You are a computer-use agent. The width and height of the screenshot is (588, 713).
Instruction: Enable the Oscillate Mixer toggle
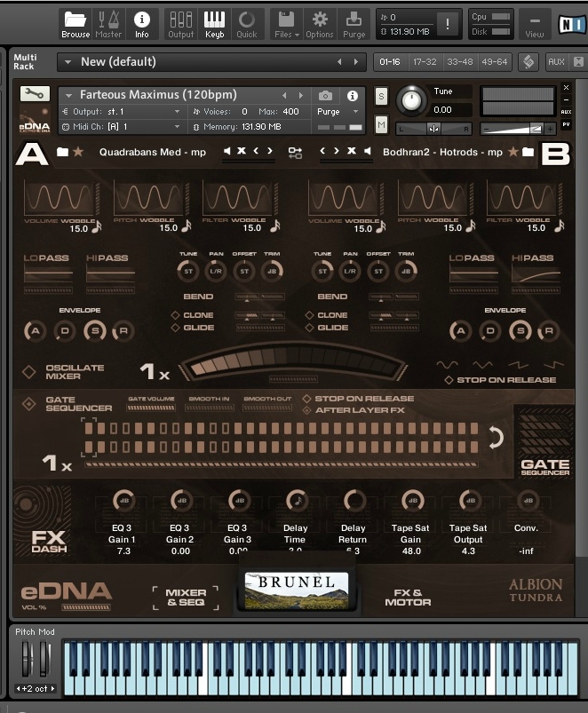29,372
